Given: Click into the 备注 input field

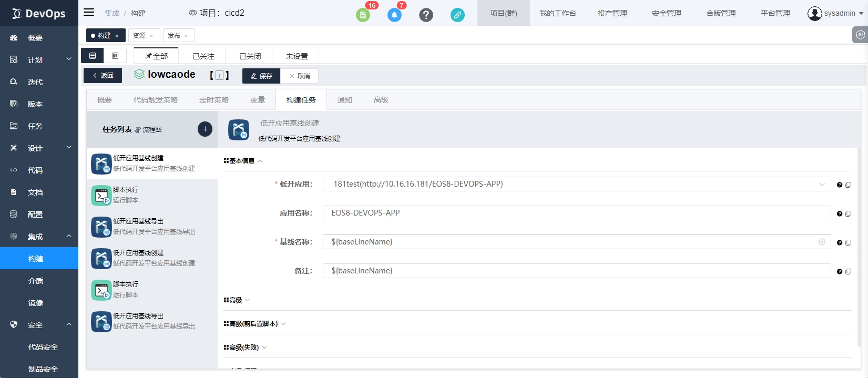Looking at the screenshot, I should 576,271.
